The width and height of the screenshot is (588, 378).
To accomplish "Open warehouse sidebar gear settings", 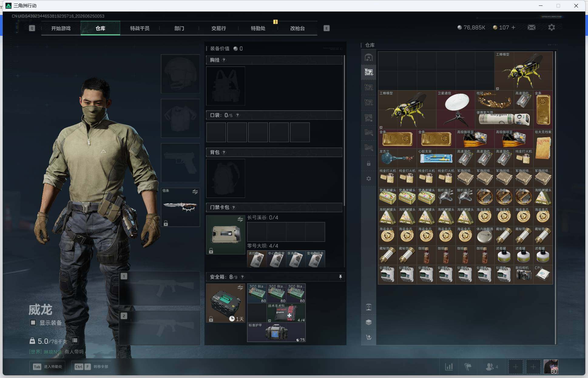I will 369,179.
